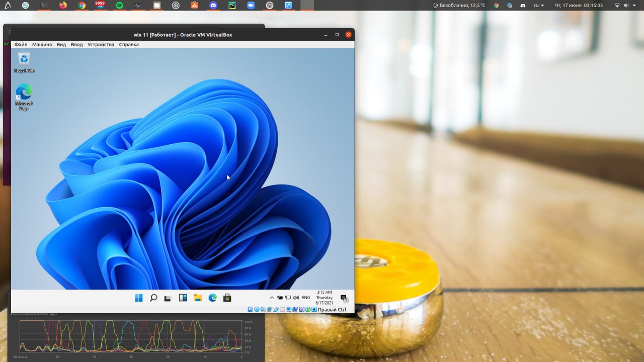This screenshot has width=644, height=362.
Task: Open the Widgets panel on the taskbar
Action: [183, 298]
